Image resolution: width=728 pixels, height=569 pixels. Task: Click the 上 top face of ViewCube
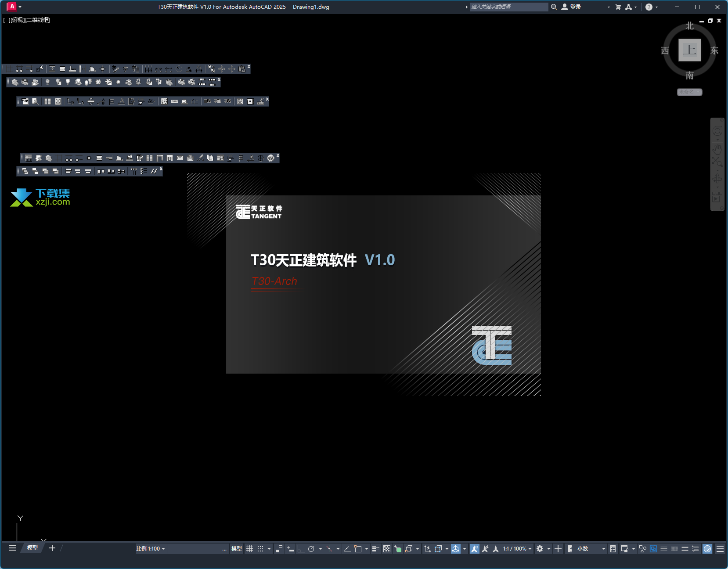point(689,50)
